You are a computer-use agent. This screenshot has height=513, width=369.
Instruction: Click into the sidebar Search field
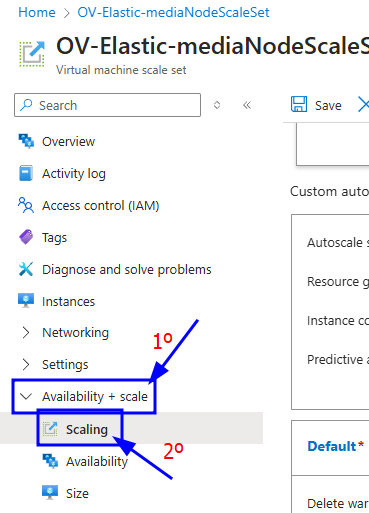click(x=107, y=105)
